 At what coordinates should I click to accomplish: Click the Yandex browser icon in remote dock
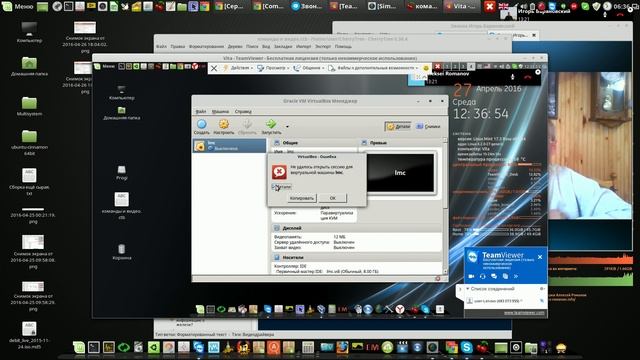[400, 309]
